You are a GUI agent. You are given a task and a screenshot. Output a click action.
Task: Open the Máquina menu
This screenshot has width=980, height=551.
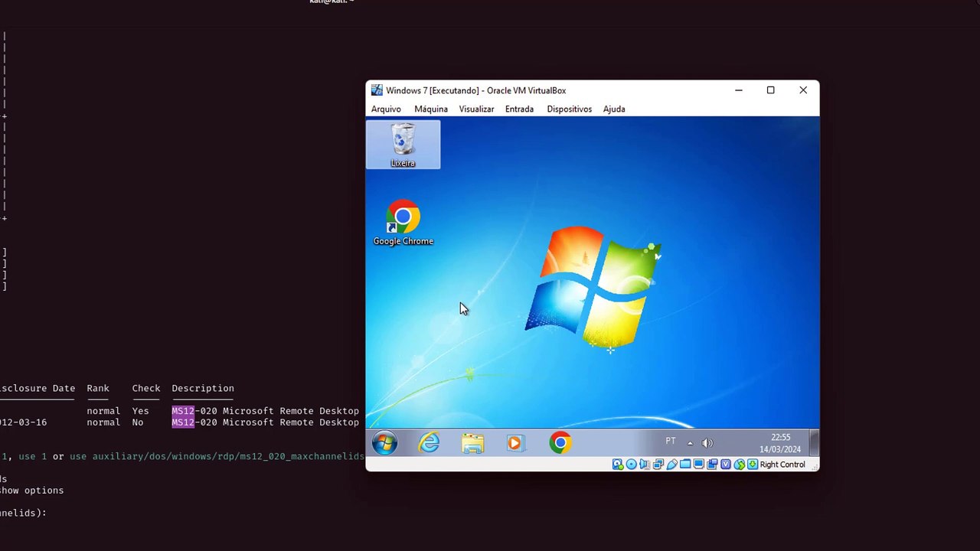coord(431,109)
